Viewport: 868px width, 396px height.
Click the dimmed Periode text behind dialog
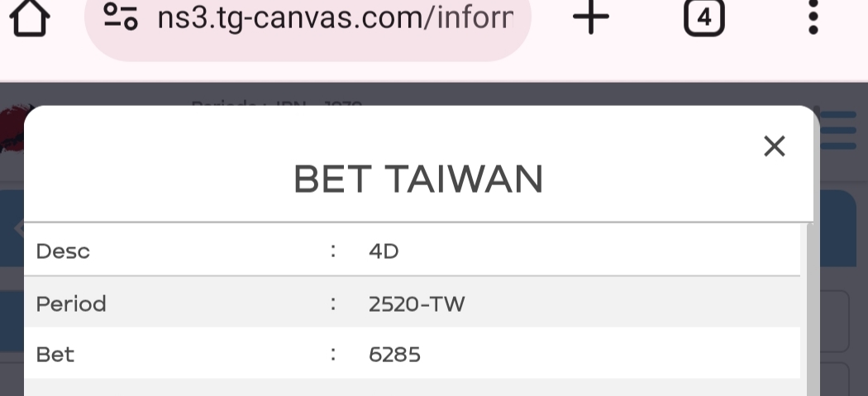coord(273,103)
